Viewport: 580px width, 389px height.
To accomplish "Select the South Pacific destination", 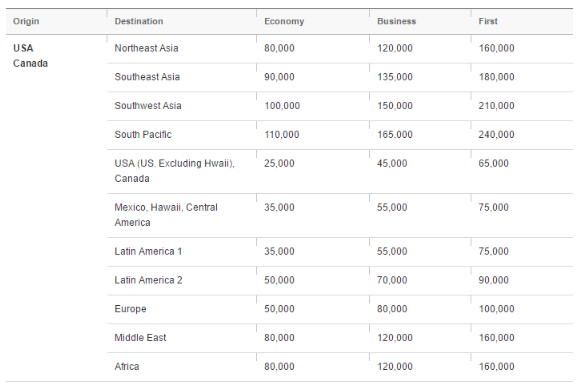I will (143, 135).
